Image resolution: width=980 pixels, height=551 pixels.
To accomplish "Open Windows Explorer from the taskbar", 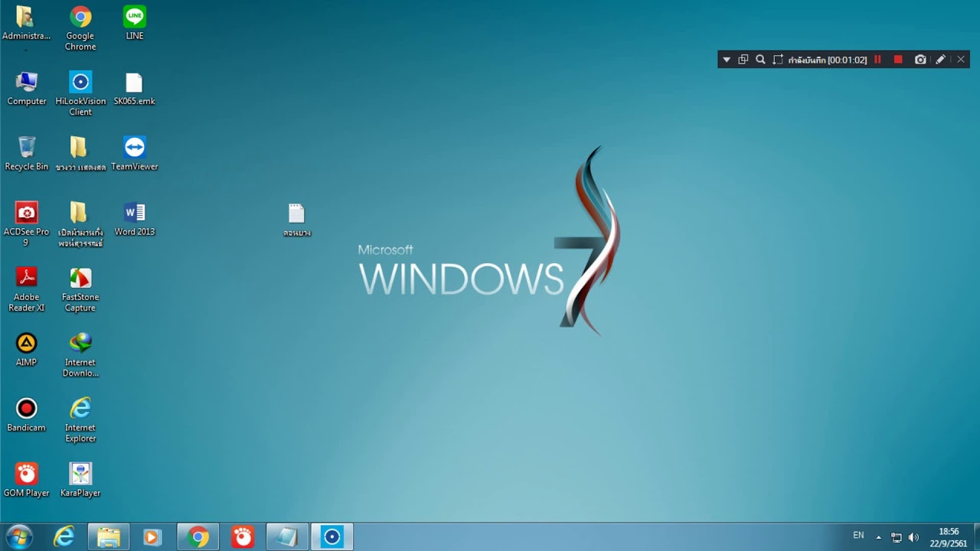I will coord(109,537).
